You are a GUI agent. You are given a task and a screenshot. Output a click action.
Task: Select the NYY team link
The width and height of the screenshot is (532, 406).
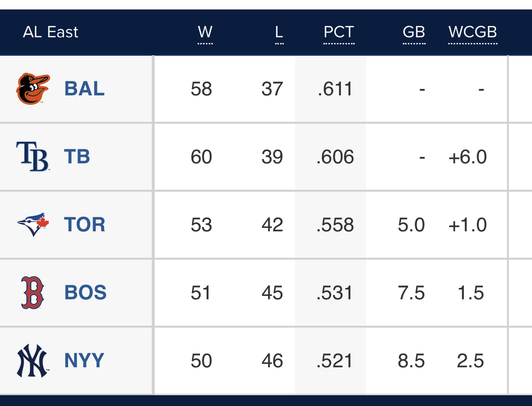pos(84,361)
